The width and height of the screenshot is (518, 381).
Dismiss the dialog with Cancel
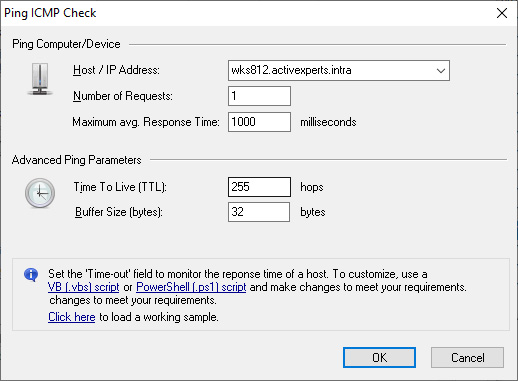tap(467, 358)
